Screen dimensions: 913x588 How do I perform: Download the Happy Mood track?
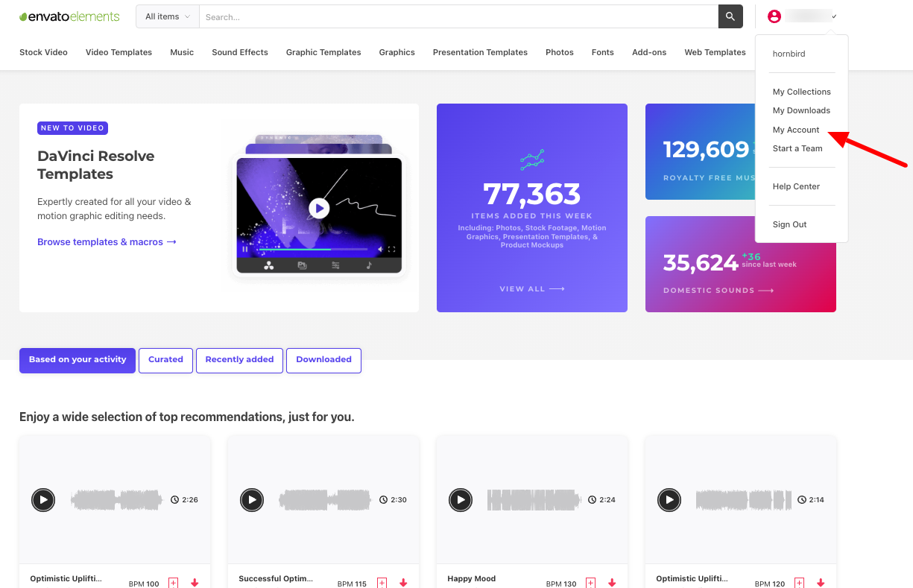pos(612,582)
